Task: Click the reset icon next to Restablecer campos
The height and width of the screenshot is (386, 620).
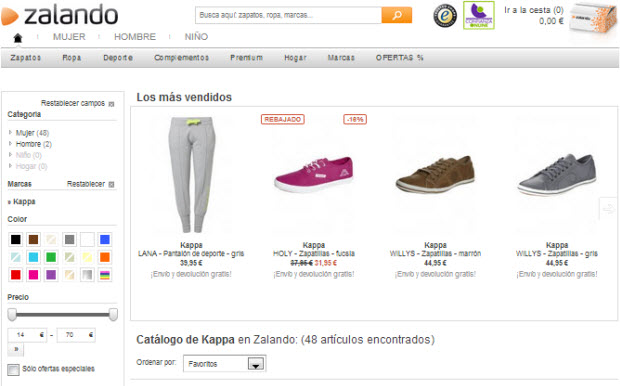Action: [112, 104]
